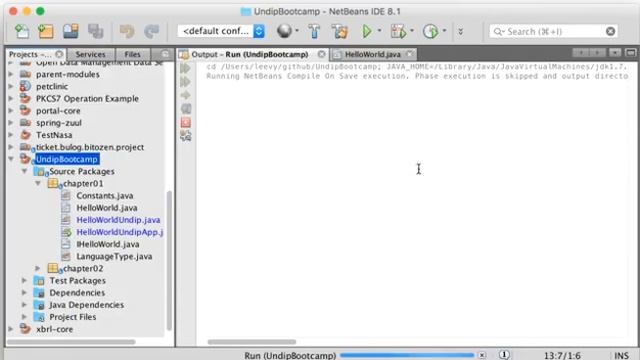The width and height of the screenshot is (640, 360).
Task: Show the opened documents list arrow
Action: pos(615,53)
